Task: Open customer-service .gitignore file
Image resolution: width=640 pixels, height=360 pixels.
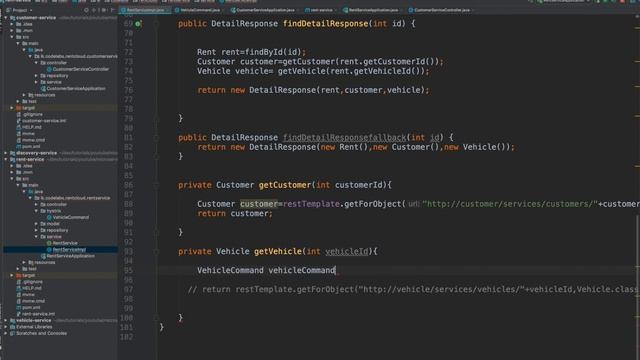Action: tap(29, 114)
